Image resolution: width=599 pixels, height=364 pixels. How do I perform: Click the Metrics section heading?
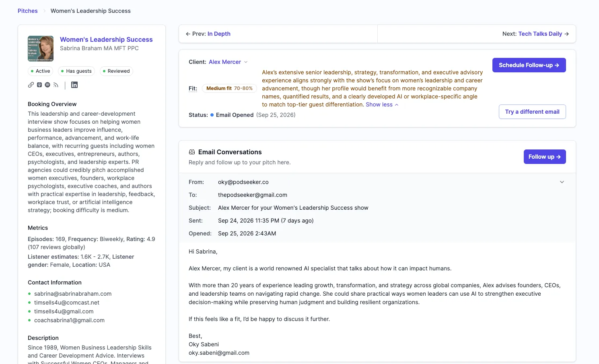[38, 228]
